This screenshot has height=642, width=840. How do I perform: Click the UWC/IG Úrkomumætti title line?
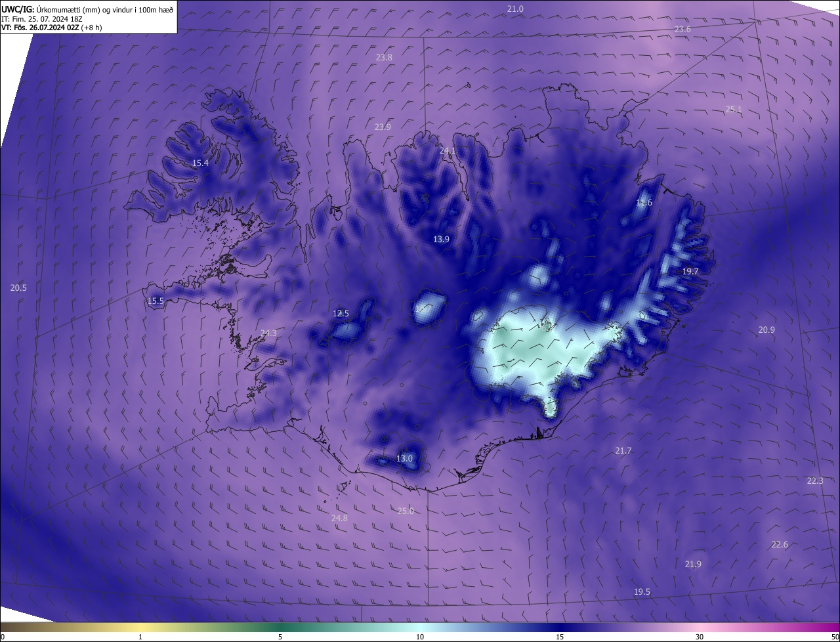click(87, 9)
